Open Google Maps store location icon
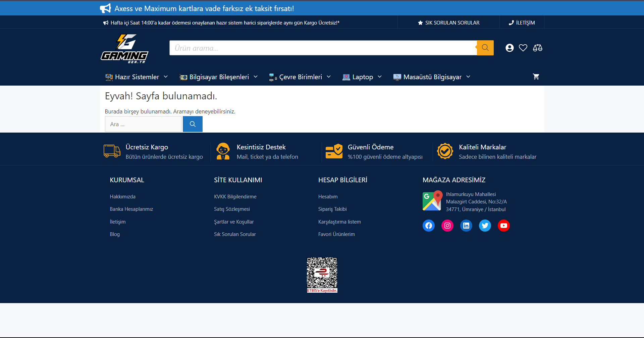Viewport: 644px width, 338px height. tap(432, 201)
